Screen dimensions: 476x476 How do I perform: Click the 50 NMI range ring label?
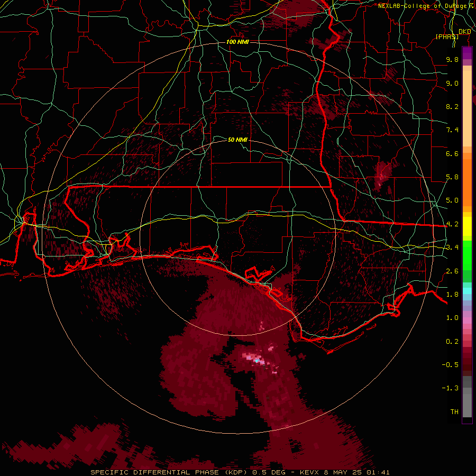(x=237, y=140)
